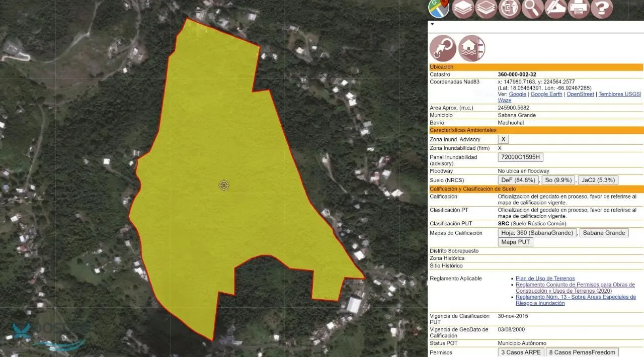This screenshot has width=644, height=357.
Task: Open the globe geolocation tool icon
Action: coord(509,8)
